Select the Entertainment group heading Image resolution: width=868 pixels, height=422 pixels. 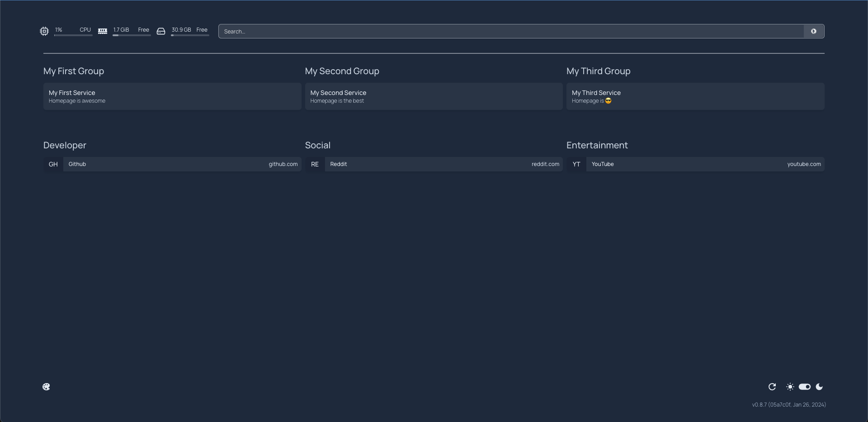[597, 145]
